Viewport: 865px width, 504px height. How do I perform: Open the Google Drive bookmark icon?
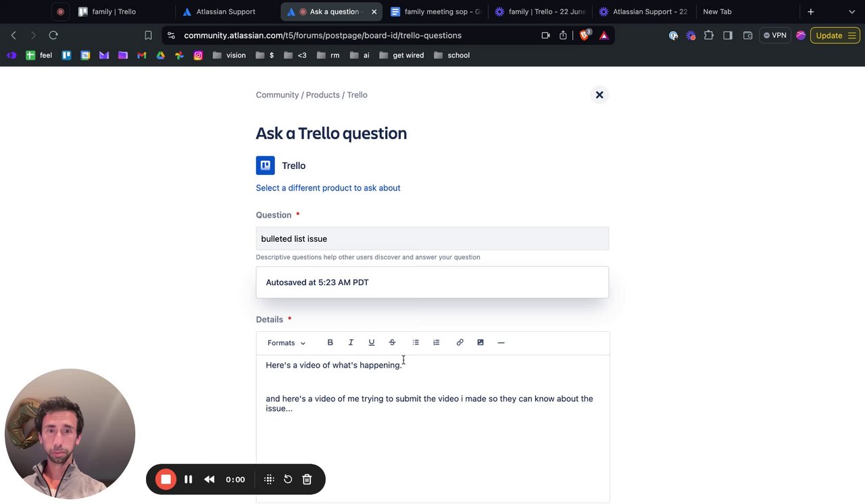[161, 55]
